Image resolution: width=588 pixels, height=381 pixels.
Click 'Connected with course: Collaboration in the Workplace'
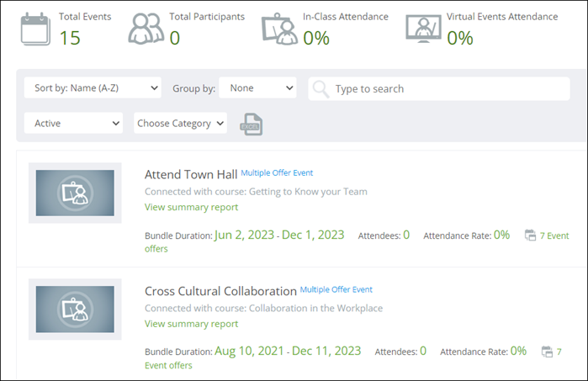coord(263,309)
